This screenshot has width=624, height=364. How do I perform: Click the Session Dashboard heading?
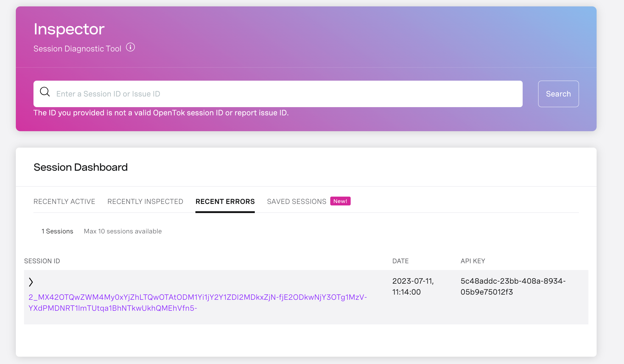(x=80, y=167)
